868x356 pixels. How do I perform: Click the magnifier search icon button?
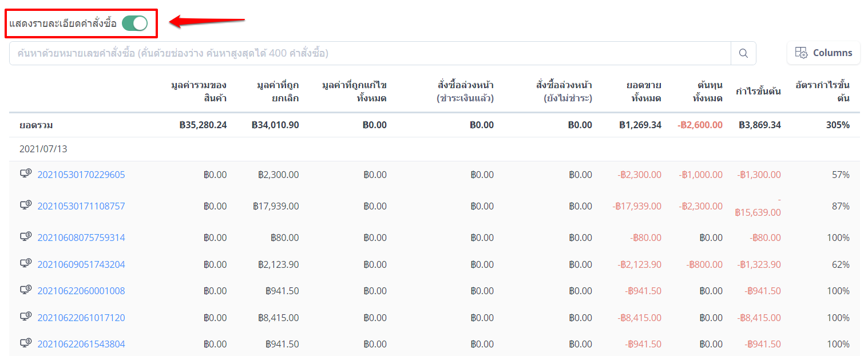(743, 53)
